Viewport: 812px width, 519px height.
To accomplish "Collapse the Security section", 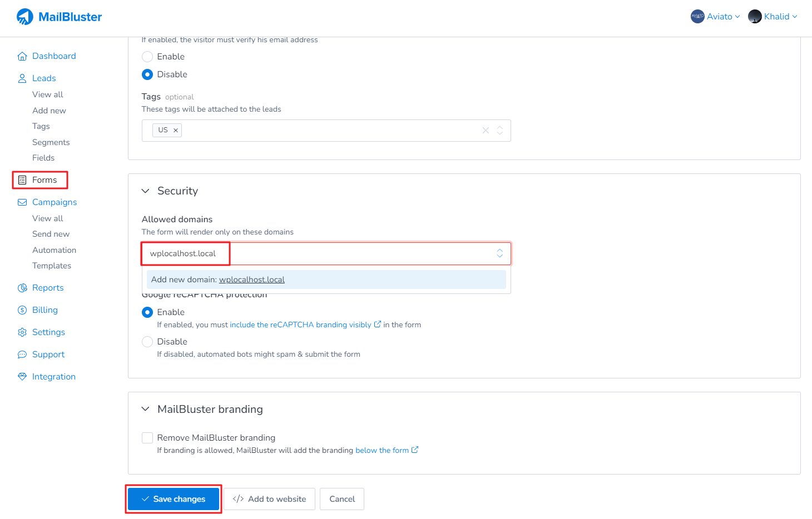I will [146, 191].
